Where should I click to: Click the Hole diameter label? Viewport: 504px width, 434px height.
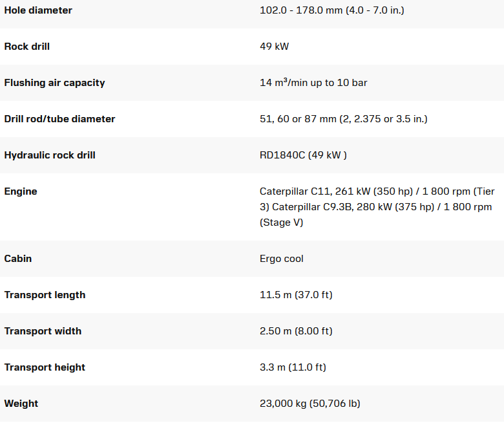[38, 10]
